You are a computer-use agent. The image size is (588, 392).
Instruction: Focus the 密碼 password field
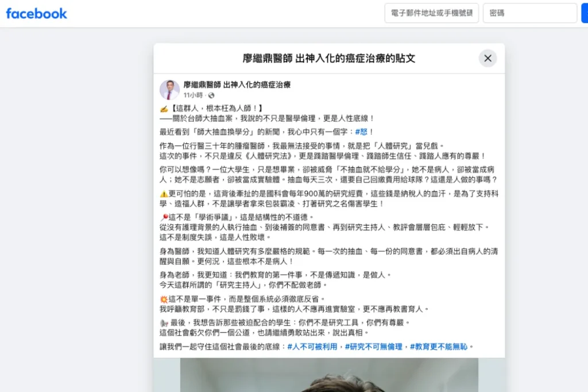coord(530,13)
